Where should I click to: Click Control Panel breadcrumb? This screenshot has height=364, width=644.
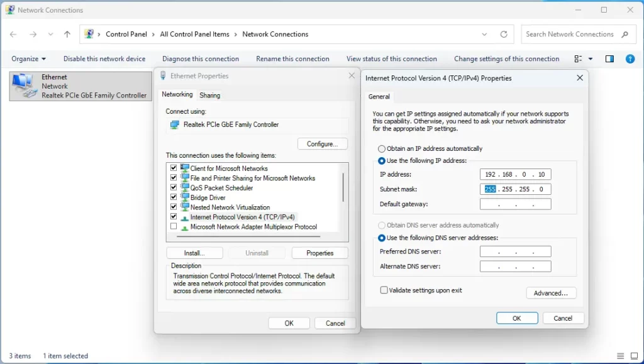pyautogui.click(x=126, y=35)
